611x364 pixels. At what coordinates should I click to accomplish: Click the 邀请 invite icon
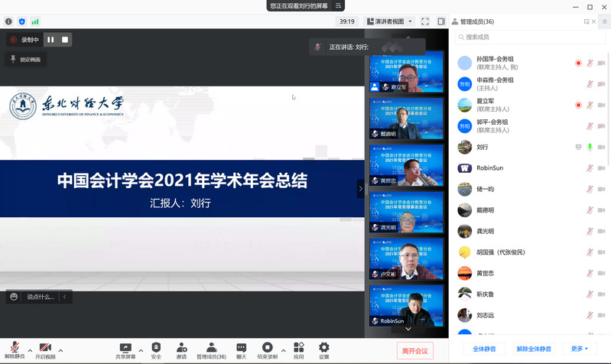pyautogui.click(x=181, y=350)
